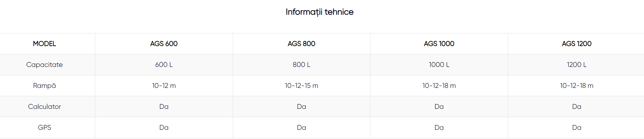Screen dimensions: 644x139
Task: Select the AGS 800 column header
Action: tap(301, 44)
